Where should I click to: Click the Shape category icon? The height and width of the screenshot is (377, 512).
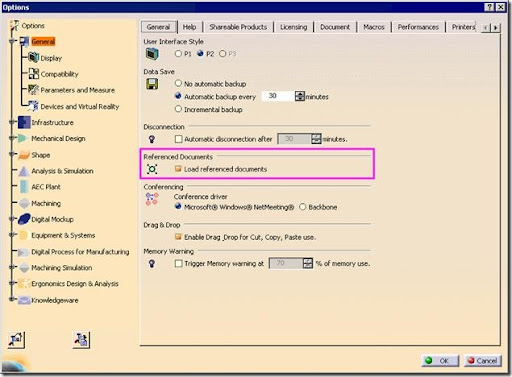coord(24,155)
